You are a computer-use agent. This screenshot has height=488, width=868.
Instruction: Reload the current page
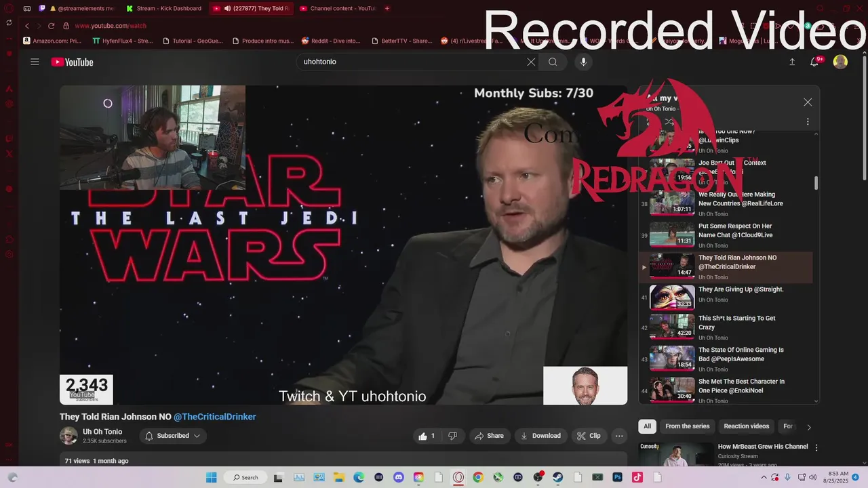pyautogui.click(x=51, y=26)
